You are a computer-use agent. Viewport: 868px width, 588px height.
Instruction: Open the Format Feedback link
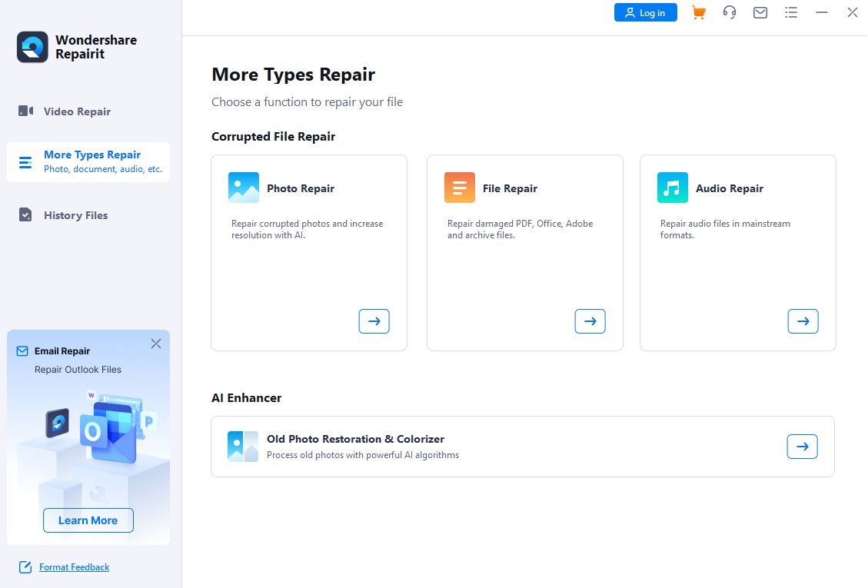(74, 567)
